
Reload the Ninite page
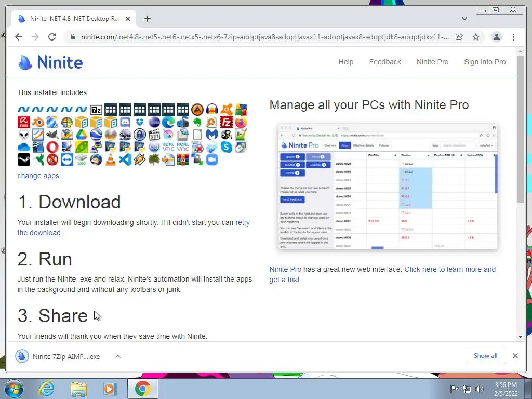click(52, 37)
